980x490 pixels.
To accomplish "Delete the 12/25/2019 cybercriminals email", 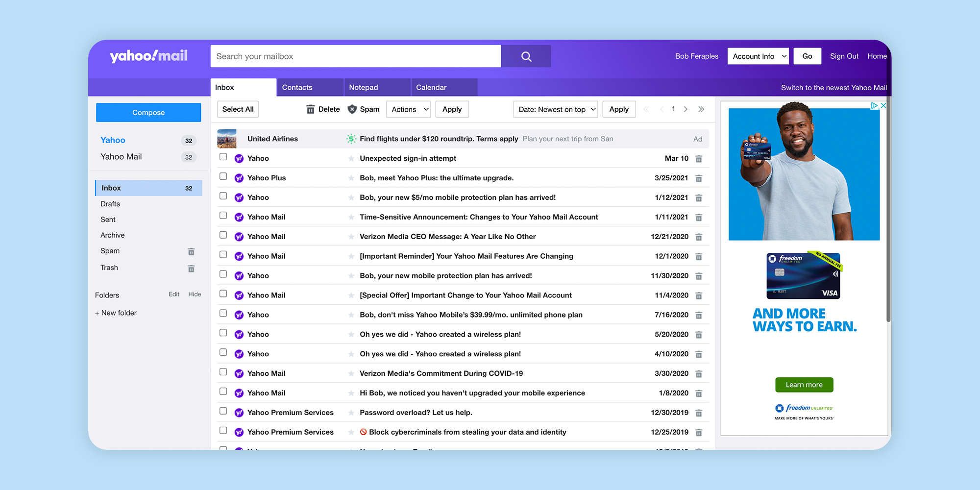I will [699, 433].
